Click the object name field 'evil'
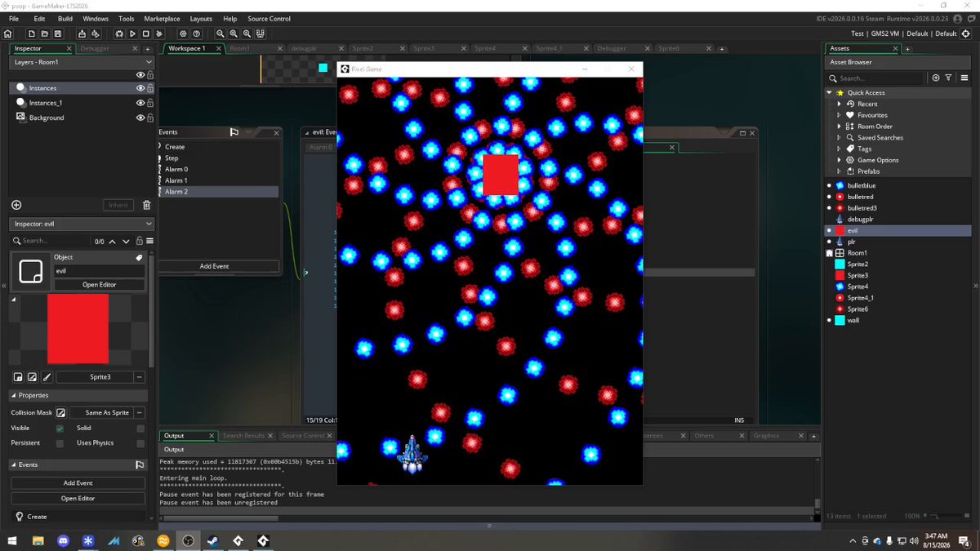980x551 pixels. coord(100,270)
